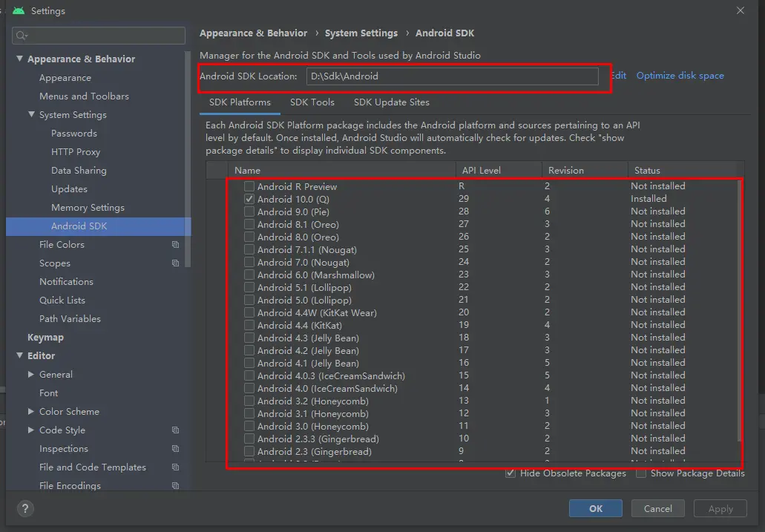
Task: Select Menus and Toolbars in tree
Action: (84, 96)
